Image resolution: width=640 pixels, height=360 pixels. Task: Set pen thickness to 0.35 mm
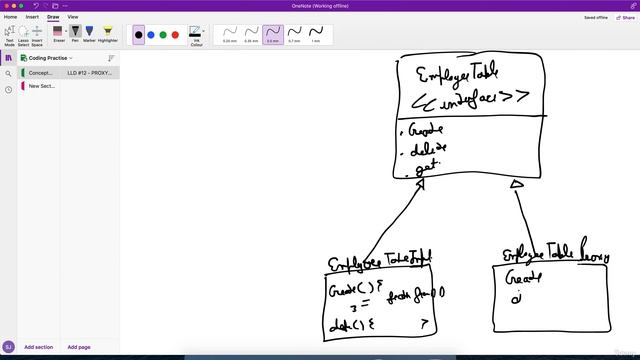click(251, 35)
